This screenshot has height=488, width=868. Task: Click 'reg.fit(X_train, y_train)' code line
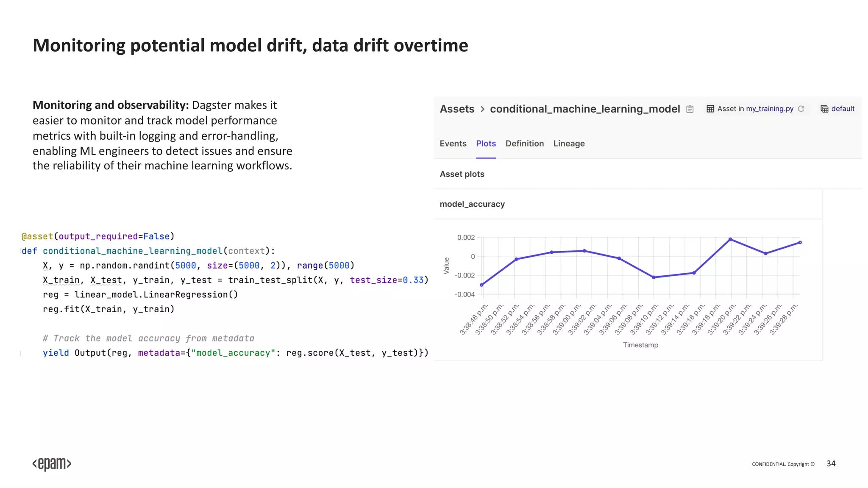point(108,309)
